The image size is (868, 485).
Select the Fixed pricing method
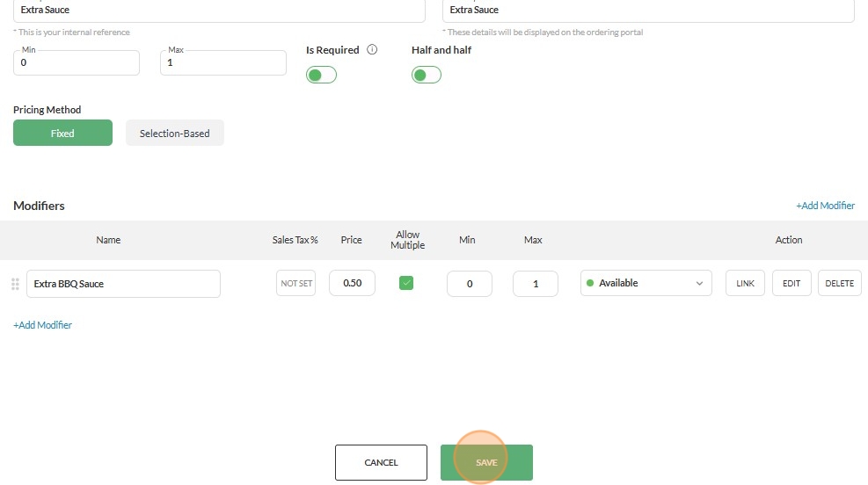coord(62,133)
